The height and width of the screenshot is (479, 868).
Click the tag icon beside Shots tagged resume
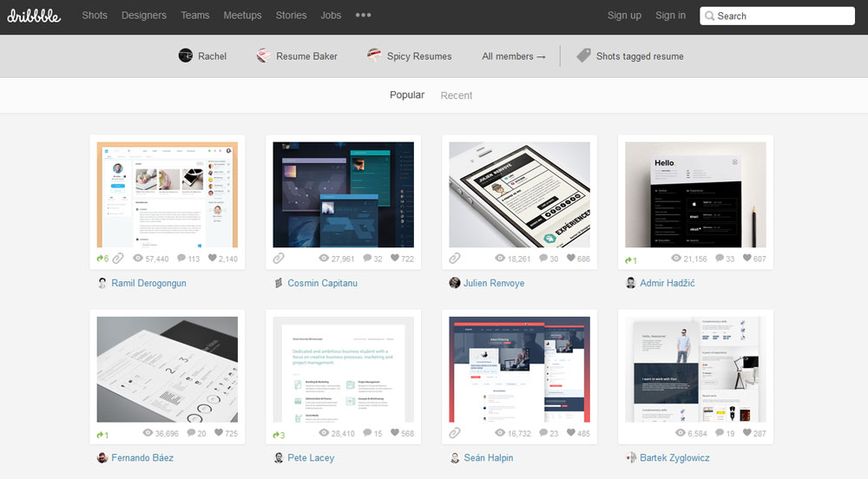click(583, 56)
